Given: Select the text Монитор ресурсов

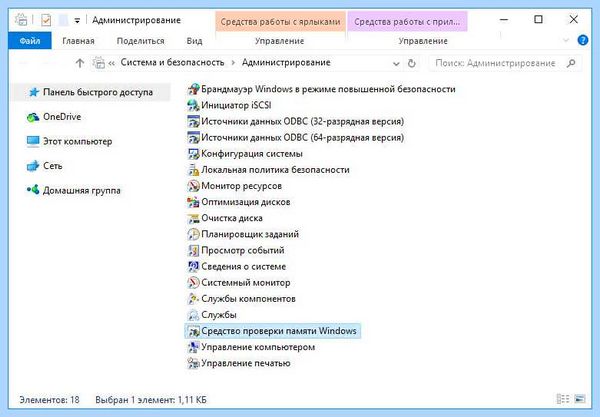Looking at the screenshot, I should coord(241,186).
